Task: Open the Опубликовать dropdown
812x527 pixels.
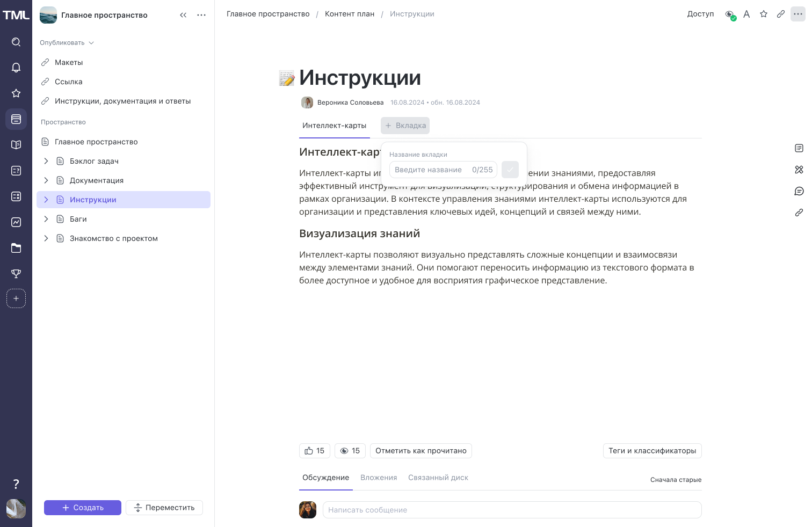Action: point(67,43)
